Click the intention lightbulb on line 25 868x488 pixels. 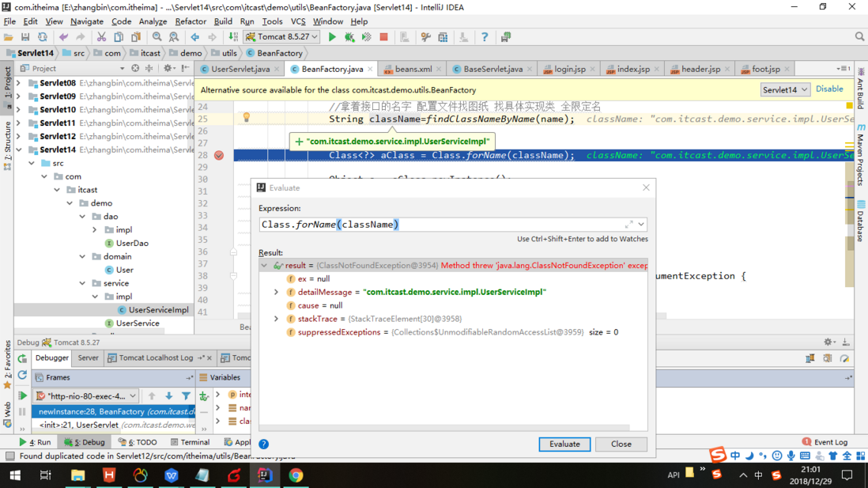coord(247,117)
